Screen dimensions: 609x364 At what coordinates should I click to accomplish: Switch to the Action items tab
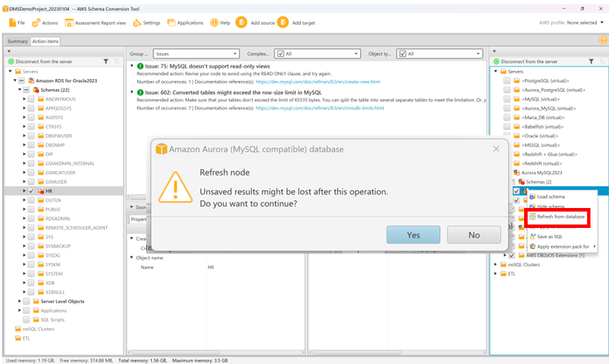coord(46,41)
